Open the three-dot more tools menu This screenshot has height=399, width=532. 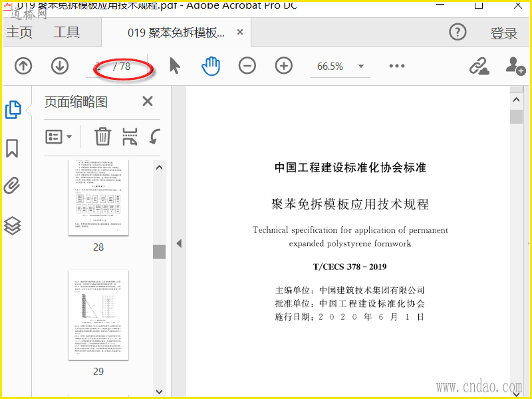click(x=397, y=66)
